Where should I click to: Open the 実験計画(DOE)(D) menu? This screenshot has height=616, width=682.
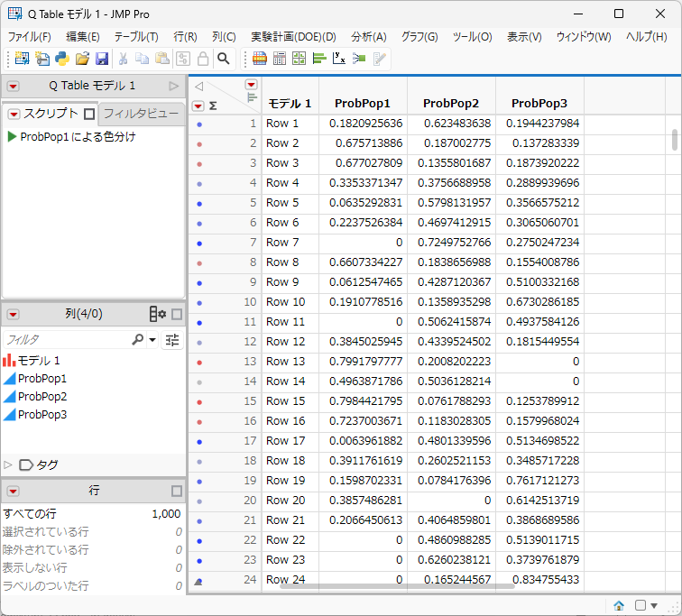[x=293, y=37]
